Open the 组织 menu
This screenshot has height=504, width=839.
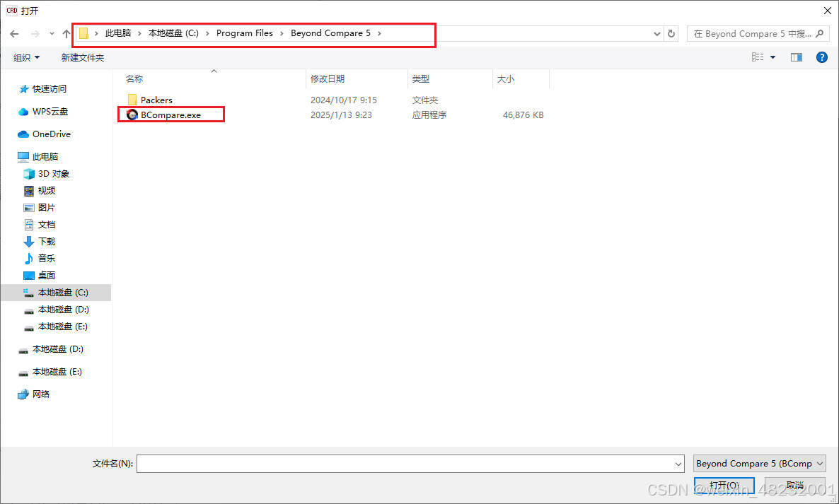coord(26,58)
